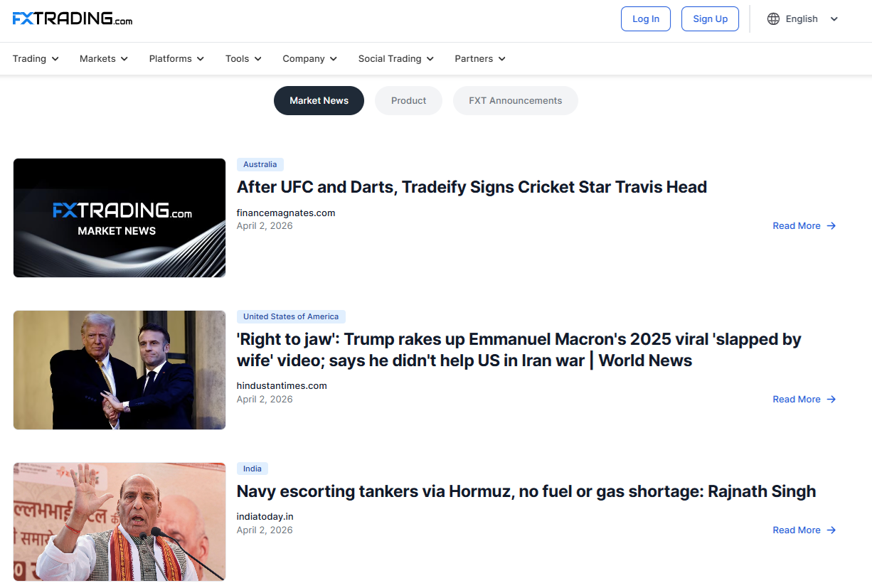
Task: Click the Sign Up button
Action: [710, 19]
